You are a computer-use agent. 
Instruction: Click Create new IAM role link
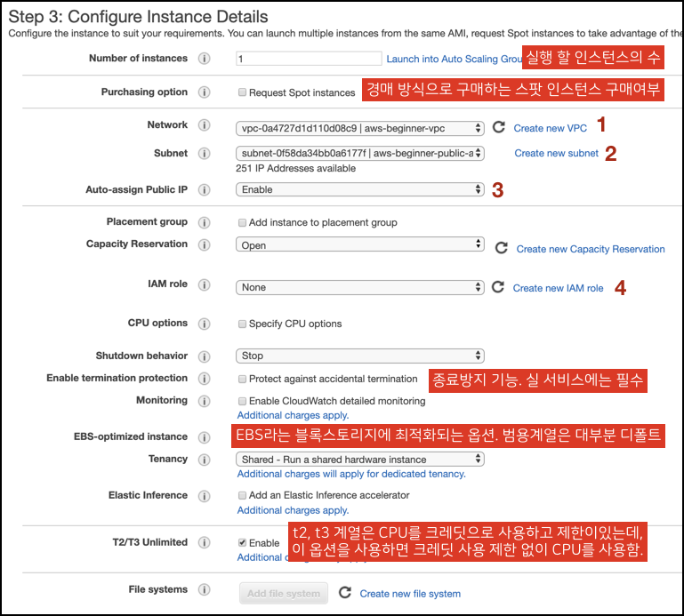click(x=558, y=288)
